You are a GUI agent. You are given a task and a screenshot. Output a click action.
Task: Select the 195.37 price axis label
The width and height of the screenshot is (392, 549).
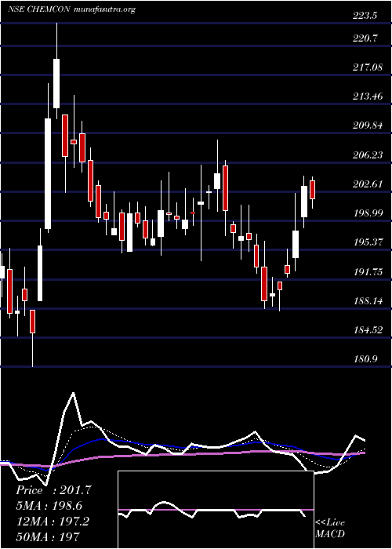tap(368, 242)
